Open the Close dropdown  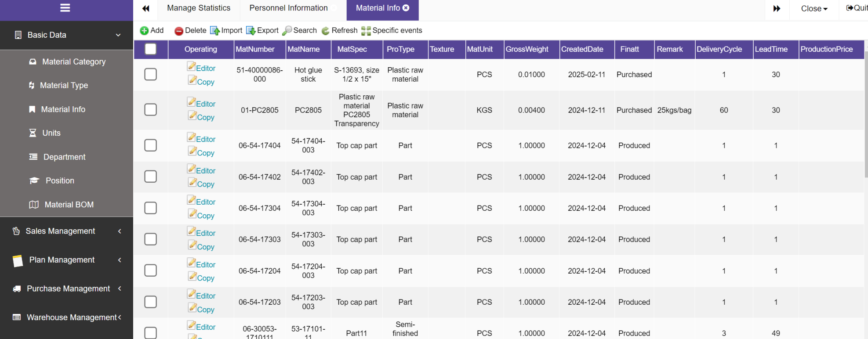[x=814, y=9]
